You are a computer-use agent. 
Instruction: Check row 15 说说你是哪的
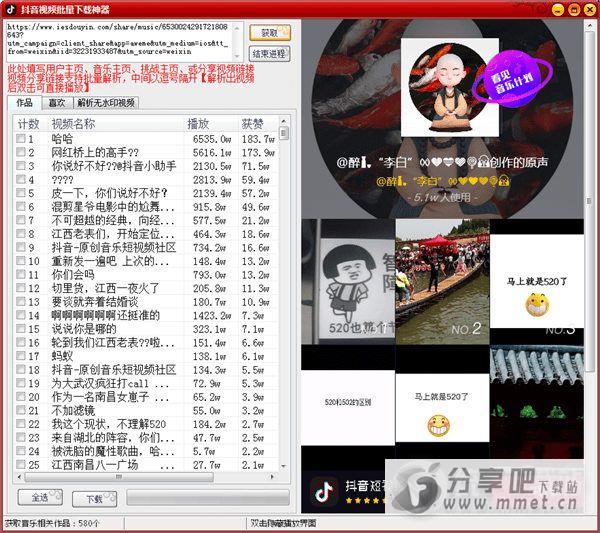[x=21, y=329]
